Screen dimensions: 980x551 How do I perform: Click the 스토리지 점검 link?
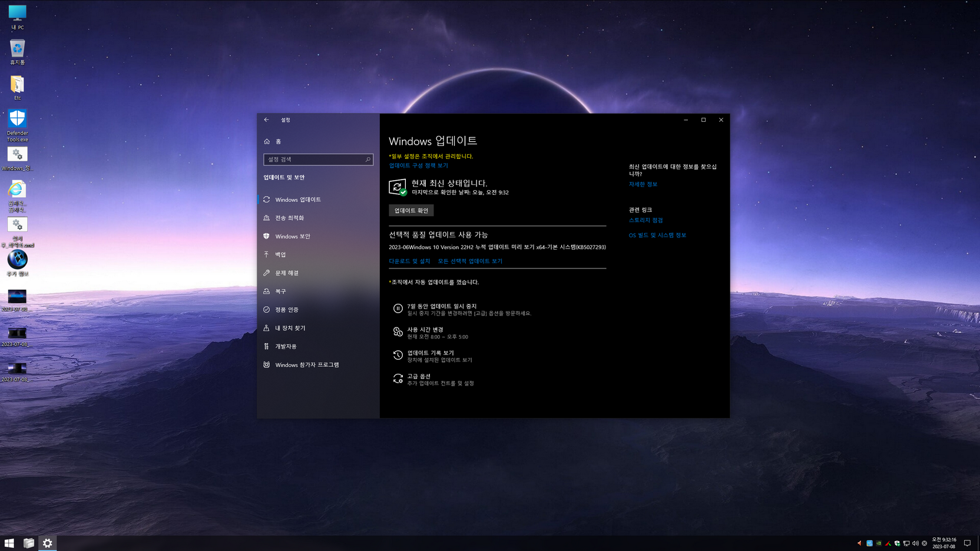pyautogui.click(x=645, y=220)
